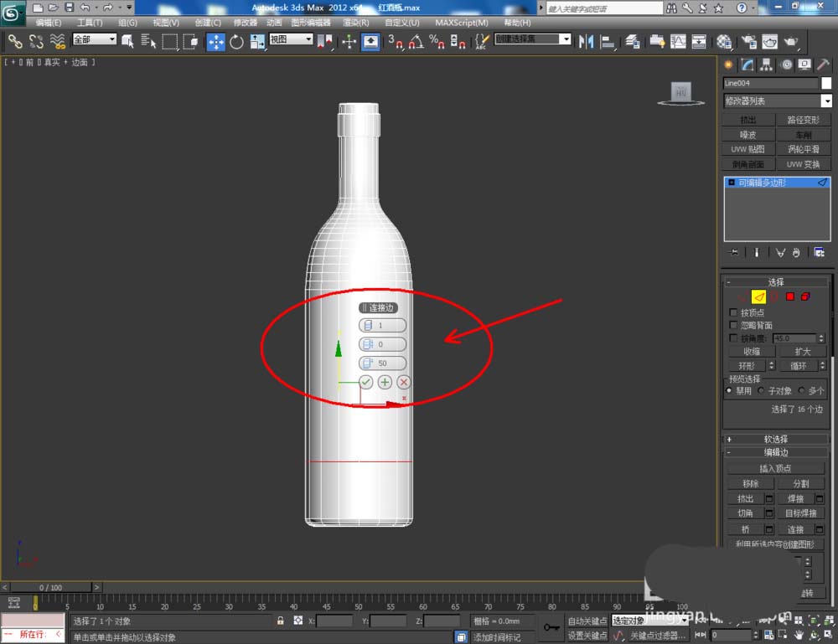The width and height of the screenshot is (838, 644).
Task: Activate the Select and Scale tool
Action: click(257, 42)
